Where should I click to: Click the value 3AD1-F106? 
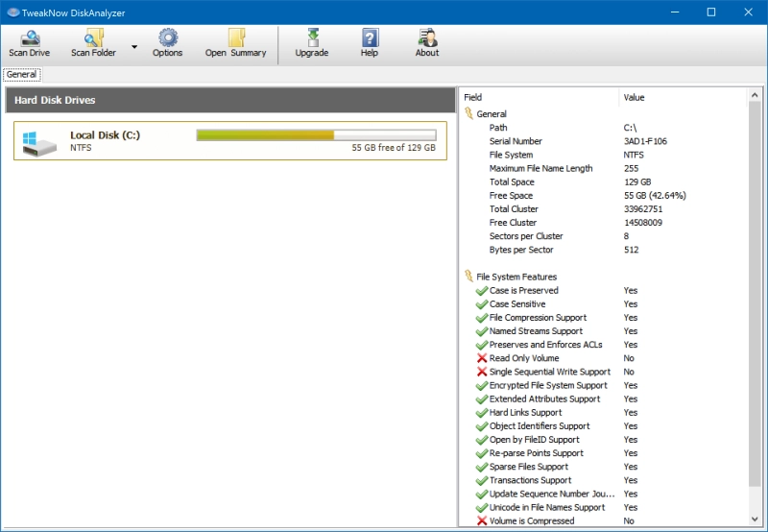(645, 141)
